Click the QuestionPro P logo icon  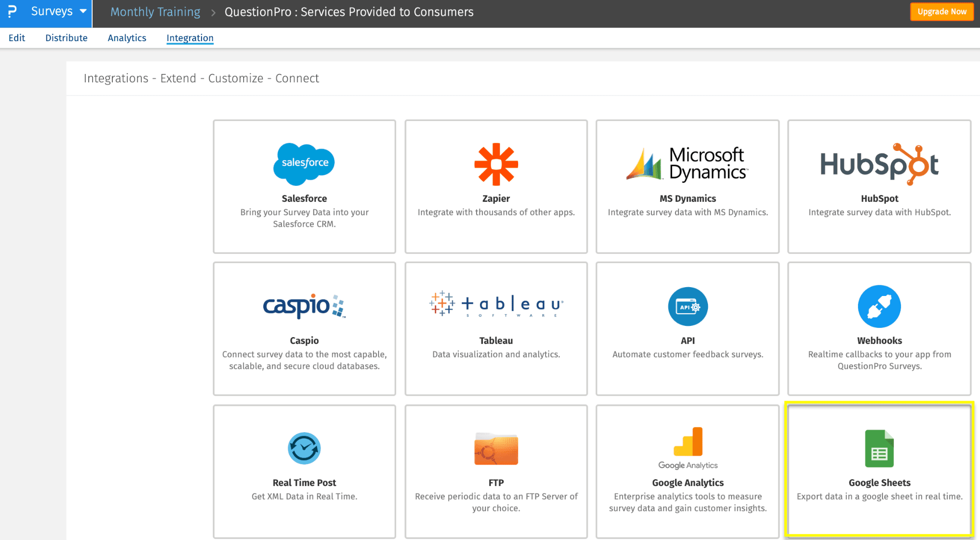pos(12,11)
